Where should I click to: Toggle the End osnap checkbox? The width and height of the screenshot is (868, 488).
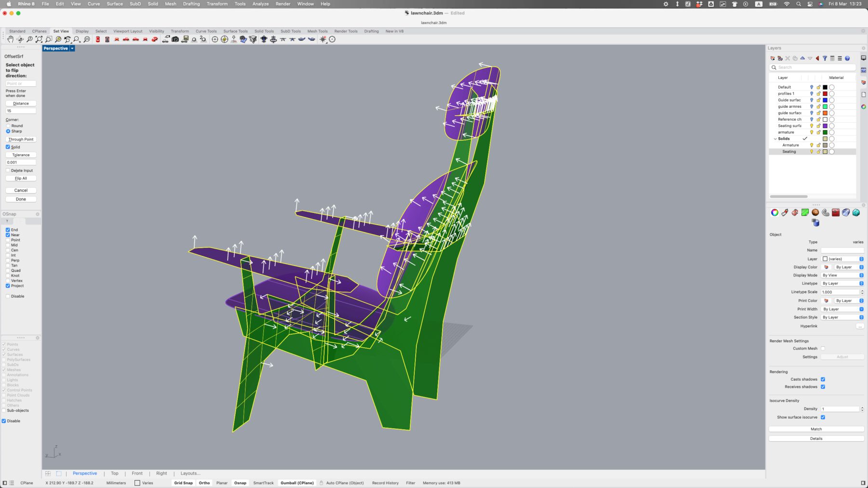tap(8, 230)
